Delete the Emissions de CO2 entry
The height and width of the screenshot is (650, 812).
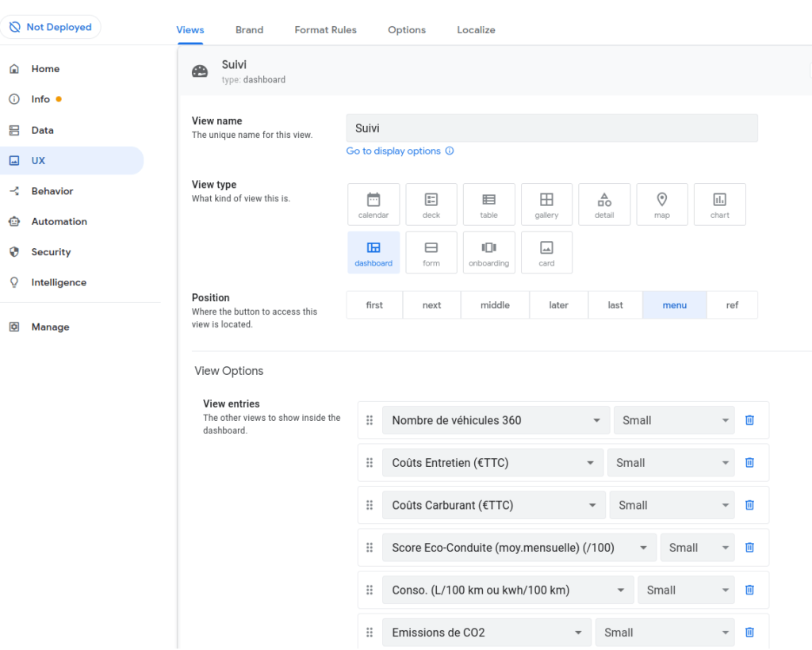pos(749,633)
